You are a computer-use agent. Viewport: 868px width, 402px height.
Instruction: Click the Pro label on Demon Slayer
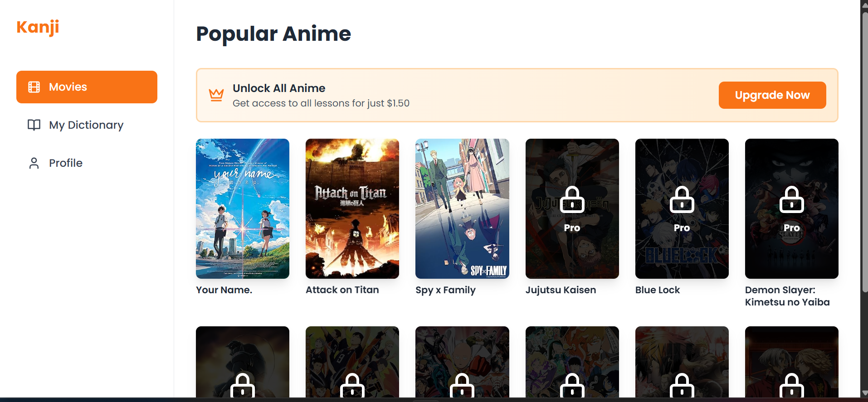point(792,228)
